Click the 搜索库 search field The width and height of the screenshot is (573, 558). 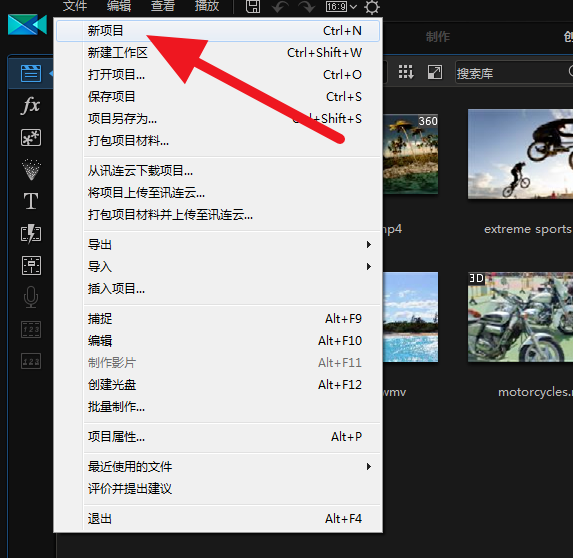(x=512, y=73)
